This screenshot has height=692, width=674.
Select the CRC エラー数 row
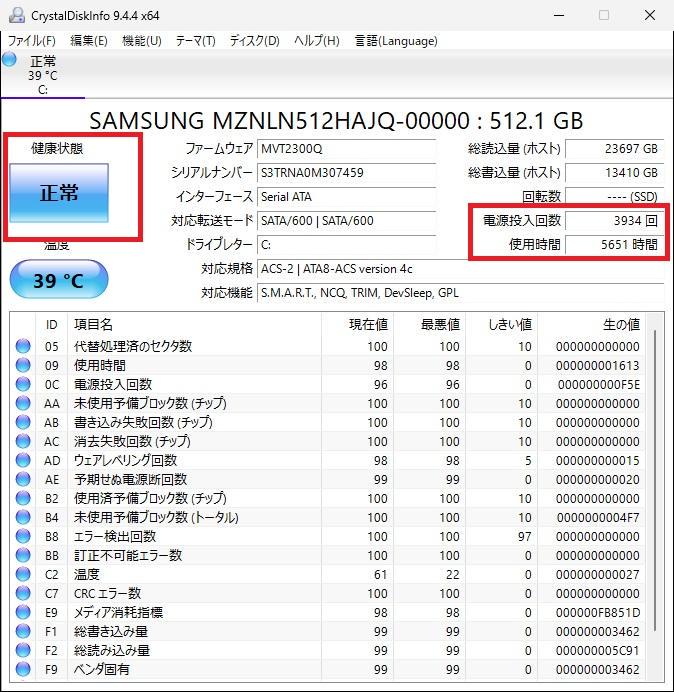tap(327, 593)
